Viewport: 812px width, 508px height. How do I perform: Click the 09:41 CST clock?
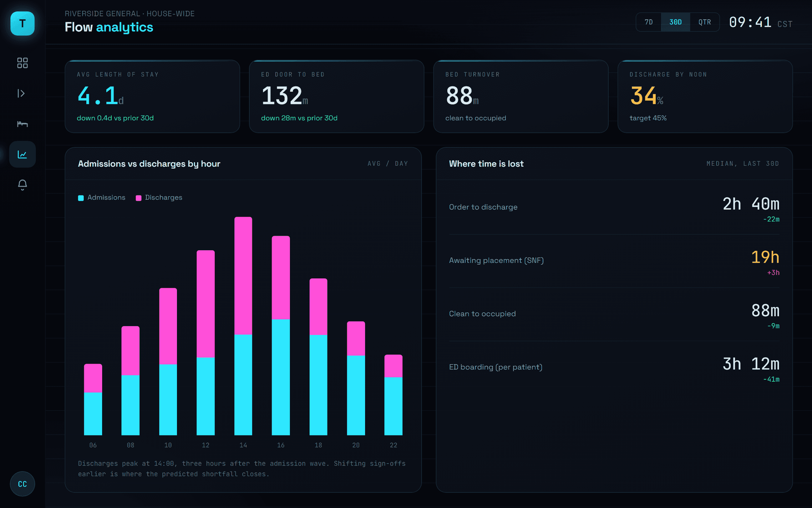[761, 23]
